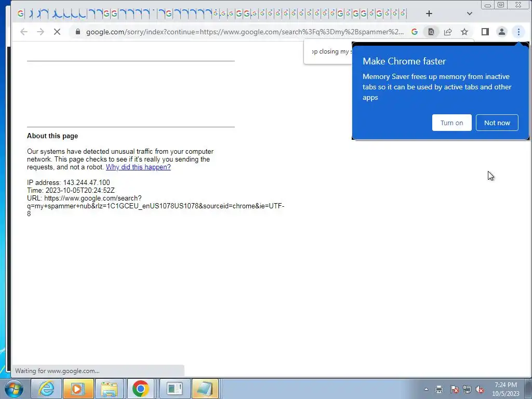
Task: Minimize the Chrome window
Action: click(487, 5)
